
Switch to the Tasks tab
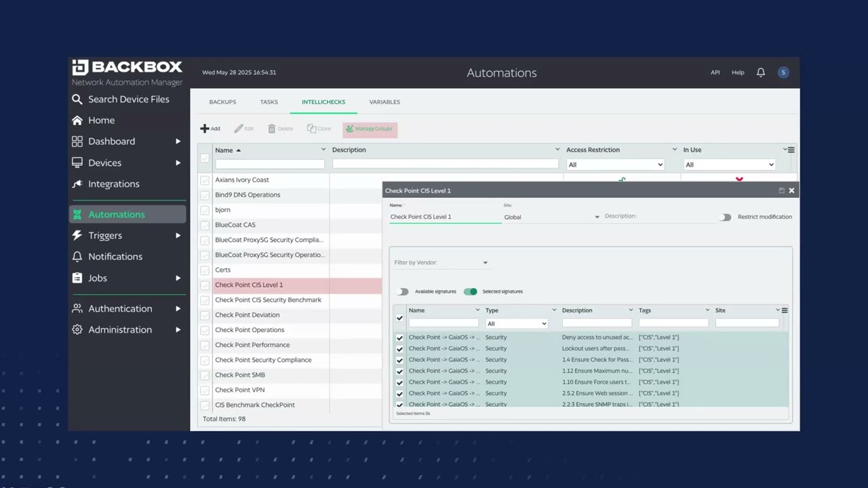click(x=269, y=102)
